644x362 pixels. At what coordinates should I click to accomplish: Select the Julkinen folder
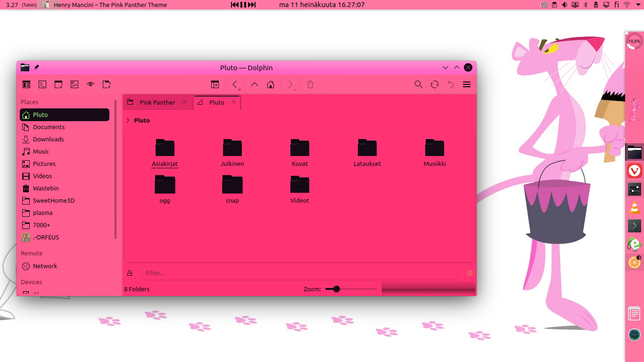click(x=232, y=153)
